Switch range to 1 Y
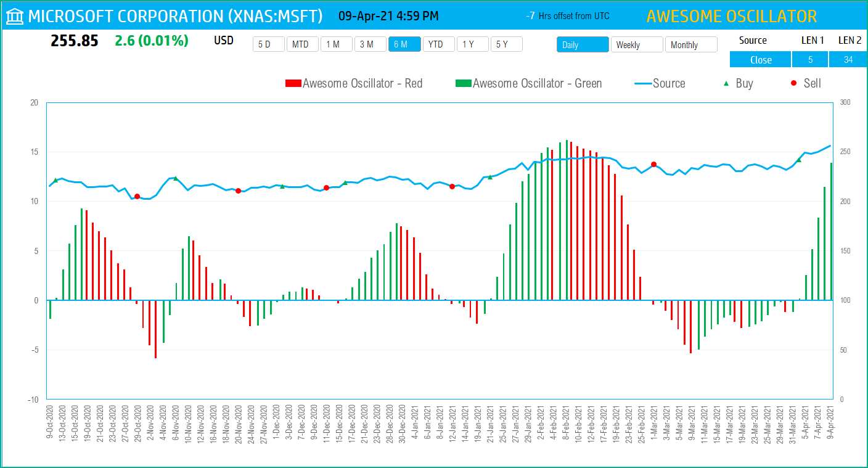 click(x=472, y=44)
